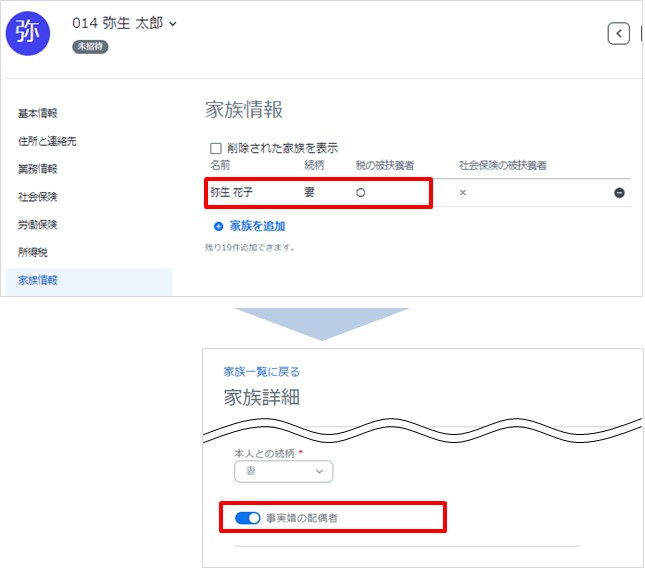Switch to 社会保険 section

pyautogui.click(x=37, y=197)
